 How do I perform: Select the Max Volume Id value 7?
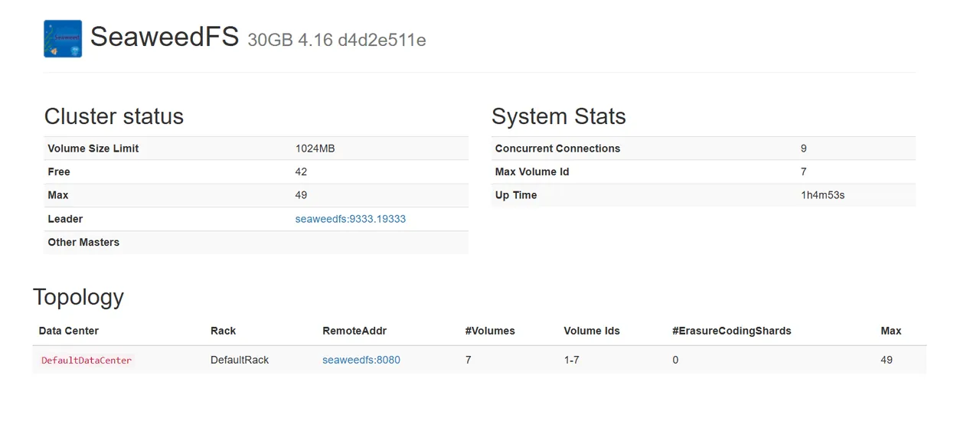point(804,171)
